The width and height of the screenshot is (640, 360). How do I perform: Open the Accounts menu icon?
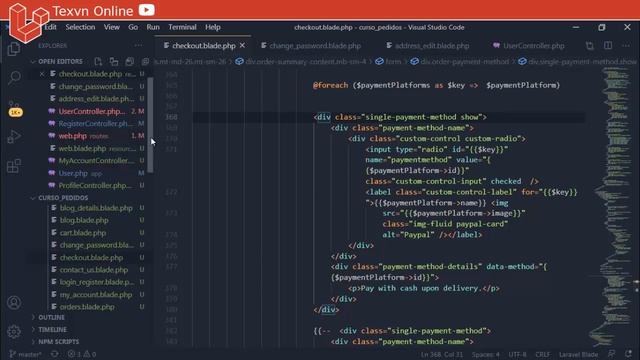tap(14, 302)
